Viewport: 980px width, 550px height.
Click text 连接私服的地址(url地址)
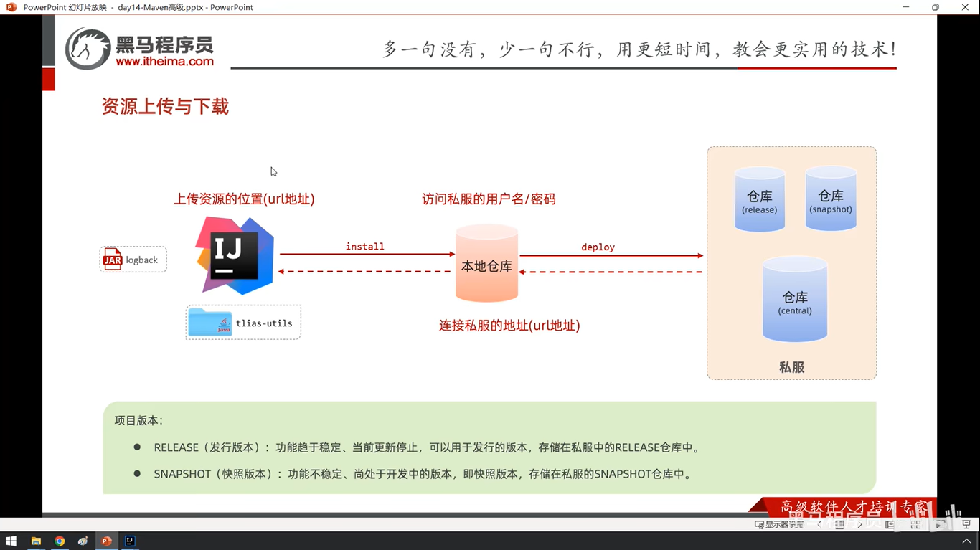[x=509, y=325]
